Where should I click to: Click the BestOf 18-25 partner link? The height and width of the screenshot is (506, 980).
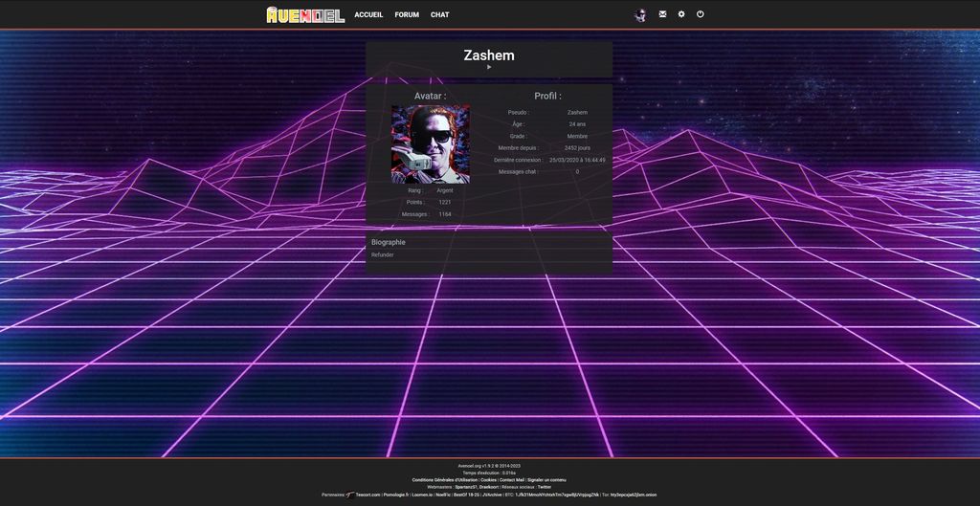coord(466,495)
